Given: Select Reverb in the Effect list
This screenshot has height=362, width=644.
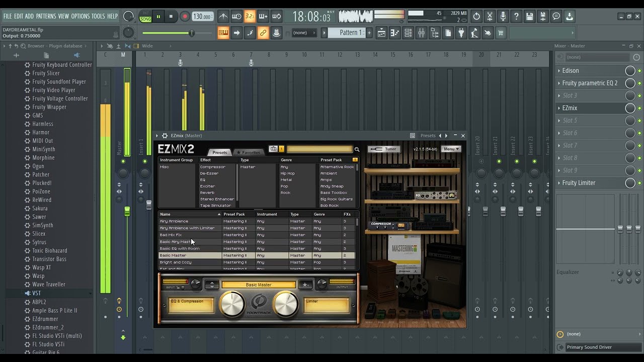Looking at the screenshot, I should [207, 193].
